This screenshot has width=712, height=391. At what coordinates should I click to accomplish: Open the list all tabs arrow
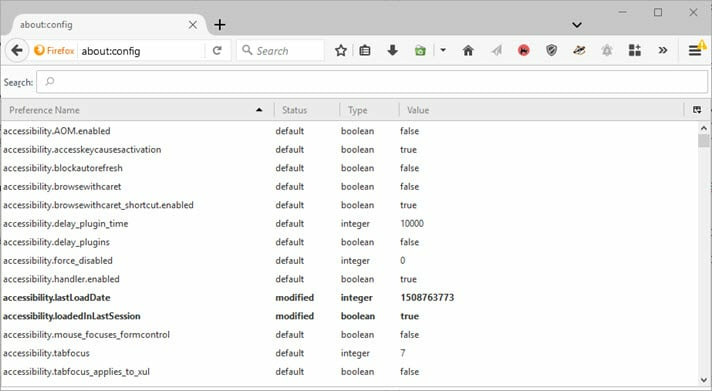577,25
